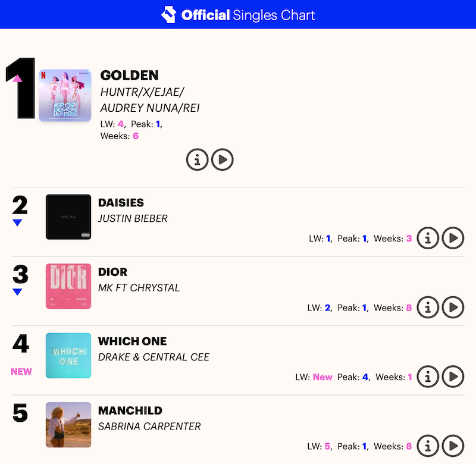476x464 pixels.
Task: Play Daisies by Justin Bieber
Action: pyautogui.click(x=453, y=238)
